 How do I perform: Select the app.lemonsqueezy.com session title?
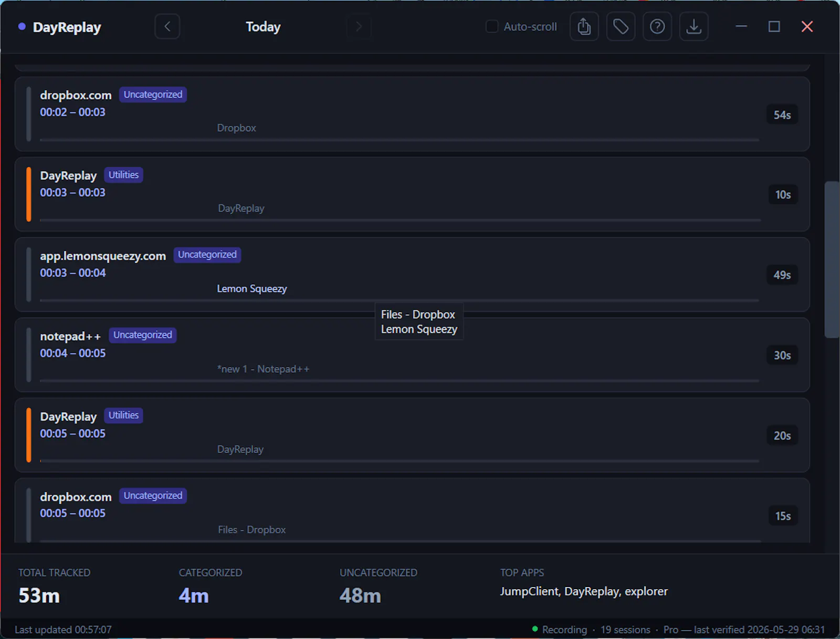click(x=103, y=256)
